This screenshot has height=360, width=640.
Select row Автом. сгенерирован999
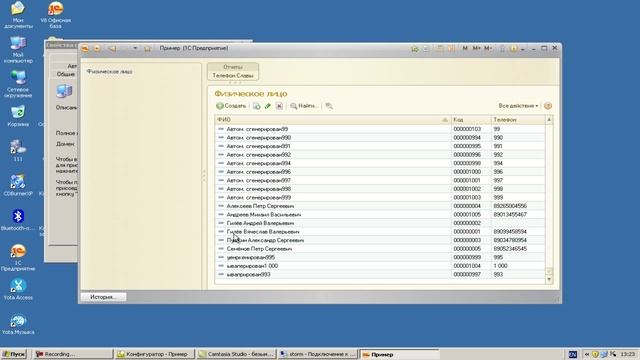(x=380, y=198)
